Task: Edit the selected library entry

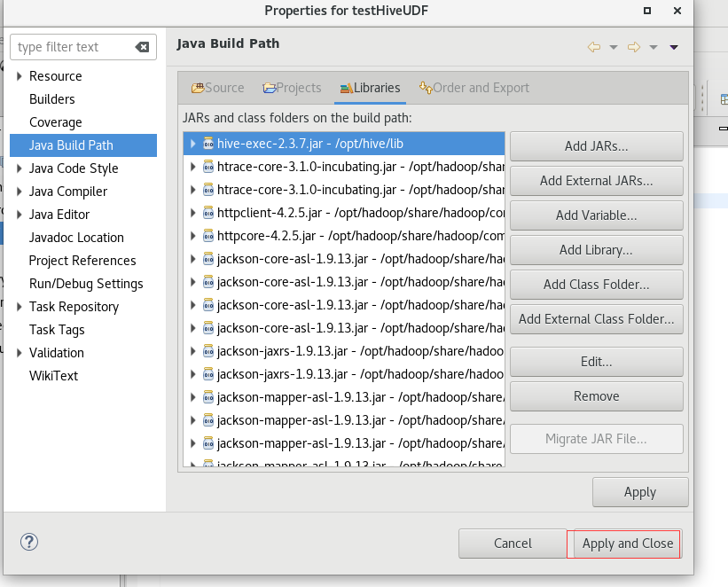Action: click(596, 362)
